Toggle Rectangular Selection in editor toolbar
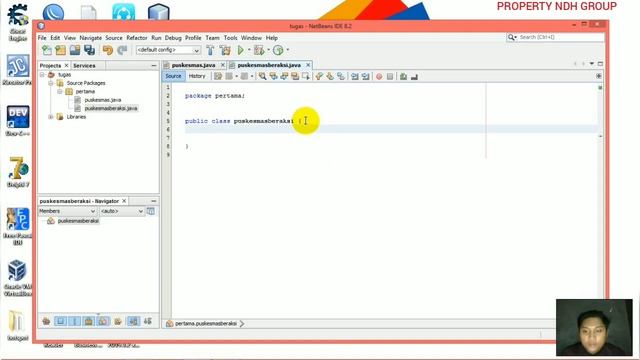The width and height of the screenshot is (640, 360). pos(306,76)
